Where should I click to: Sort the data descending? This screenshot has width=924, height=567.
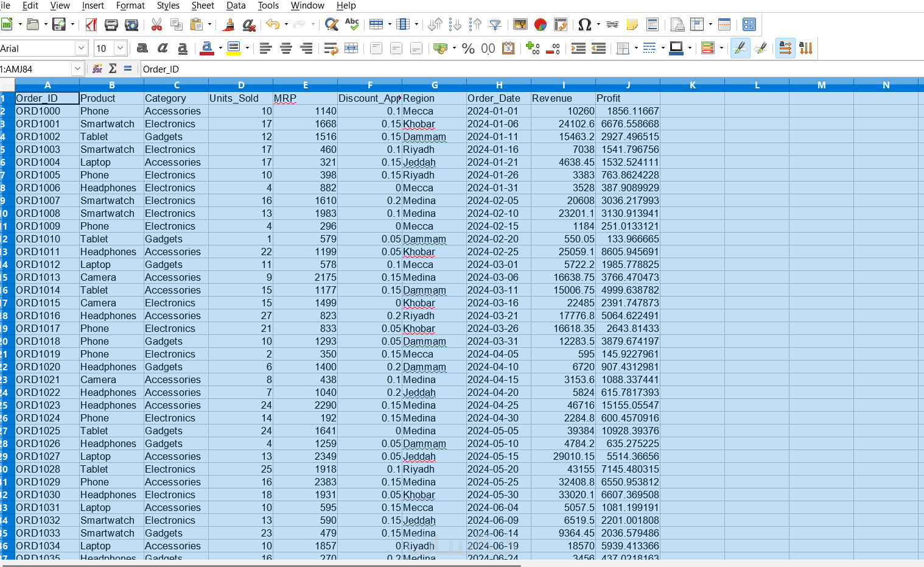[x=475, y=24]
